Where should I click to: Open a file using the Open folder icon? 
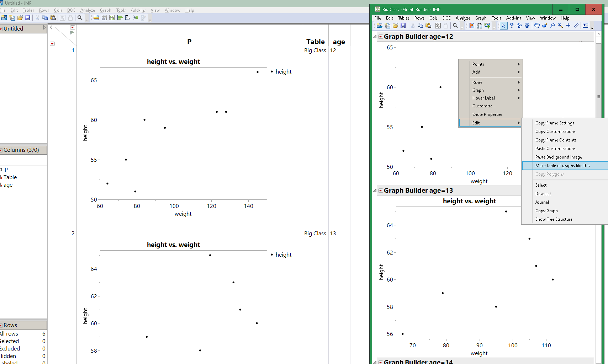(x=396, y=25)
